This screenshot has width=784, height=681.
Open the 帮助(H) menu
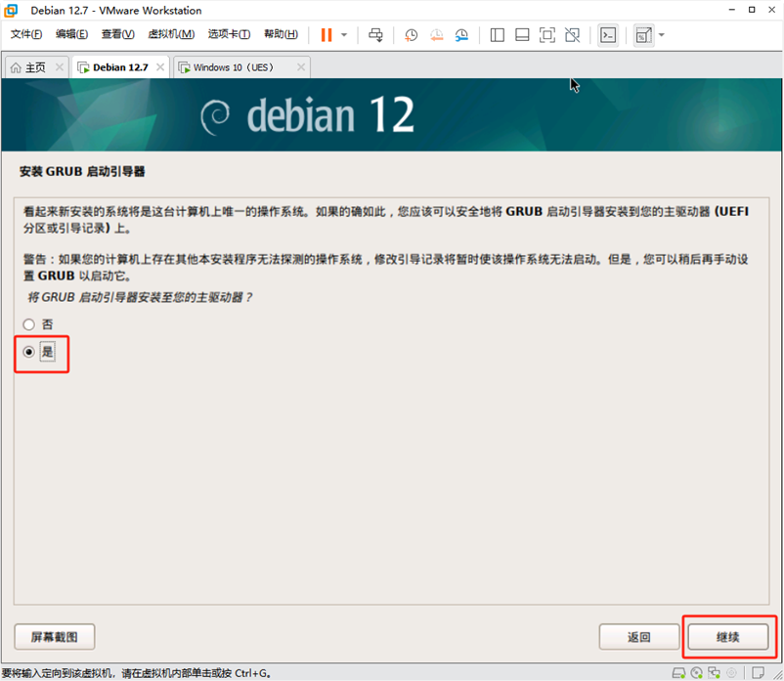[x=281, y=34]
